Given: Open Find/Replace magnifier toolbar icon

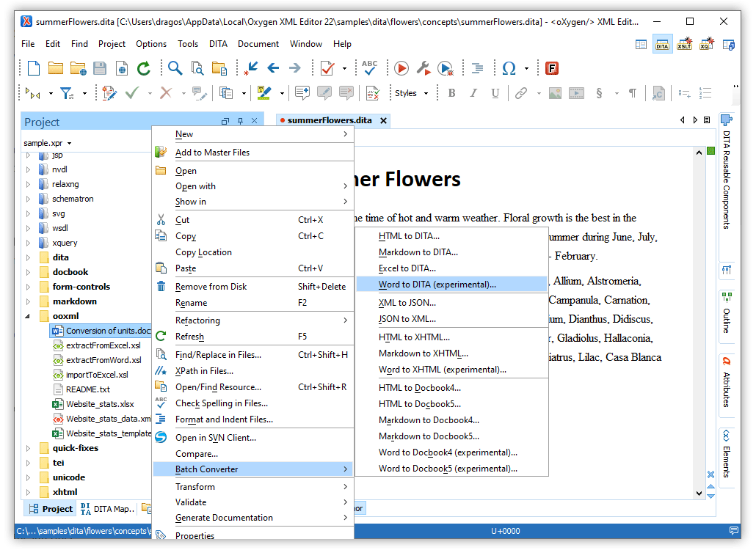Looking at the screenshot, I should [175, 68].
